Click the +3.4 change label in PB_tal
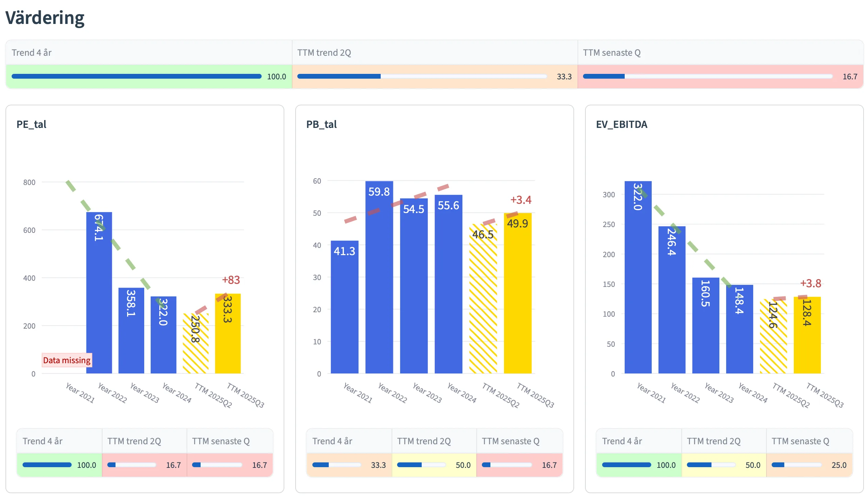The width and height of the screenshot is (868, 500). click(520, 200)
